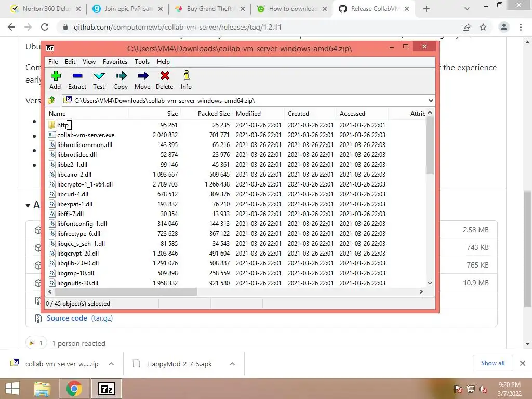The width and height of the screenshot is (532, 399).
Task: Click the horizontal scroll right arrow
Action: (x=421, y=292)
